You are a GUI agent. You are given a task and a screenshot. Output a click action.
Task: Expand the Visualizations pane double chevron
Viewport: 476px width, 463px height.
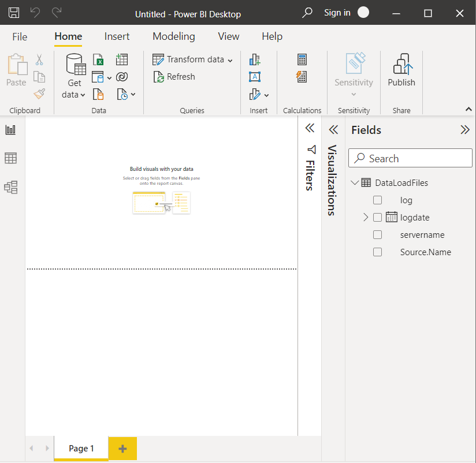click(333, 130)
